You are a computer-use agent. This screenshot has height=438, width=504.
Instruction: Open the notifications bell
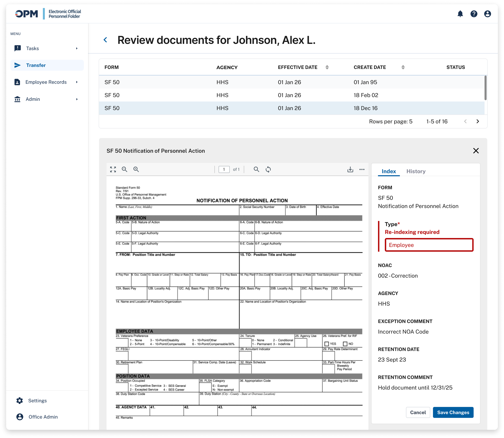[x=460, y=14]
